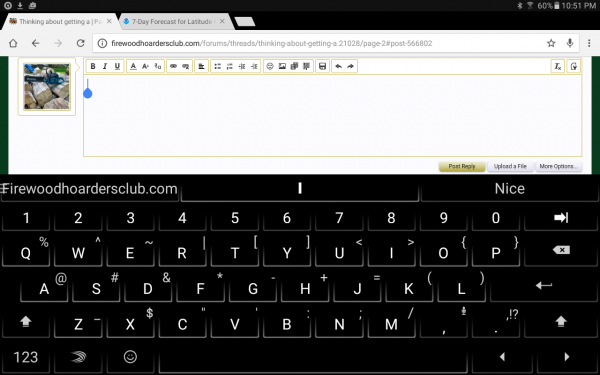600x375 pixels.
Task: Tap the SwiftKey logo key
Action: coord(78,357)
